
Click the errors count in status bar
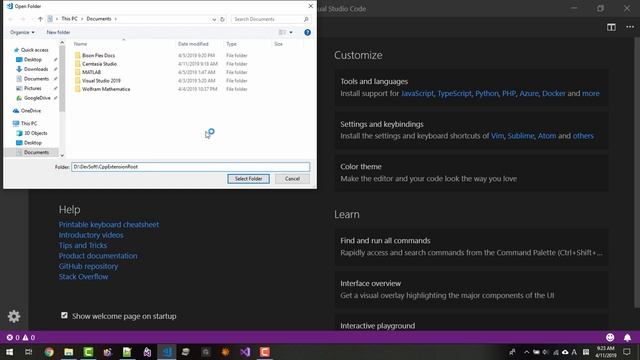point(13,338)
